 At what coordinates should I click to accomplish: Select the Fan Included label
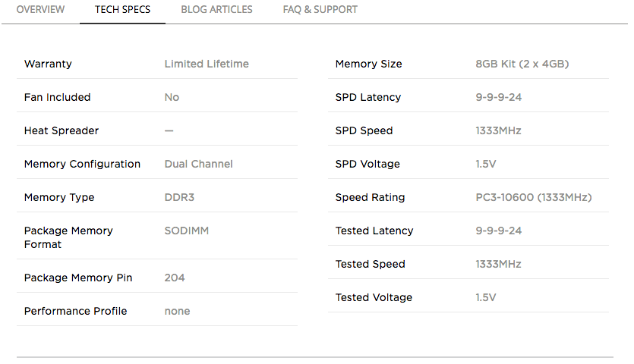tap(57, 97)
